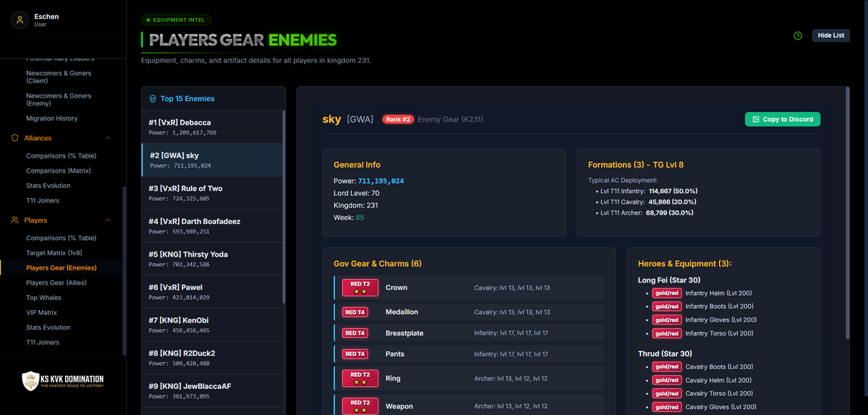This screenshot has height=415, width=868.
Task: Click the Copy to Discord button
Action: tap(783, 119)
